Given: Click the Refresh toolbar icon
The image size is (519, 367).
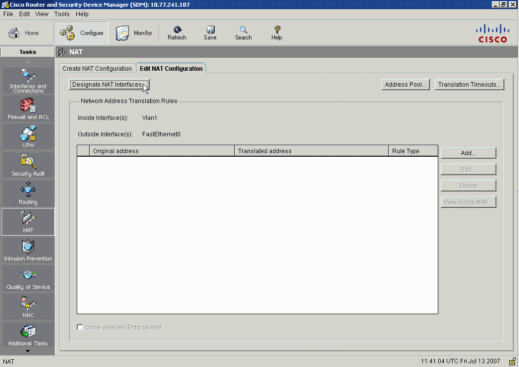Looking at the screenshot, I should click(x=177, y=33).
